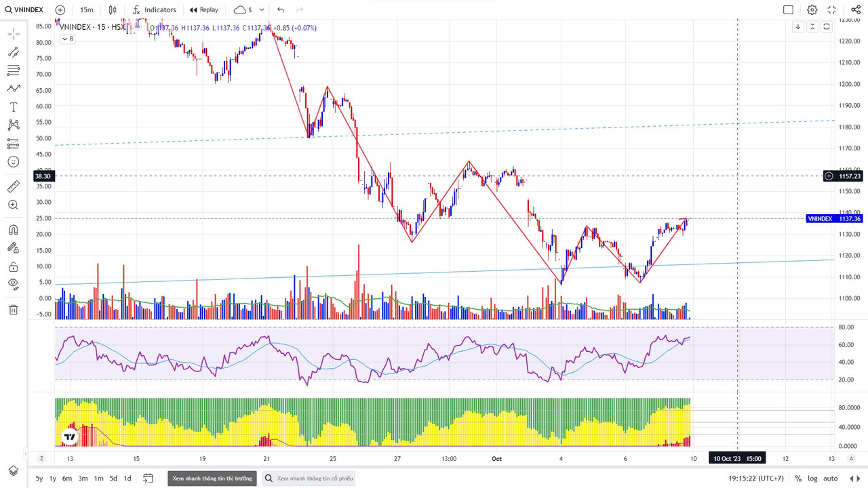Switch chart to fullscreen mode
Screen dimensions: 868x488
(x=832, y=9)
